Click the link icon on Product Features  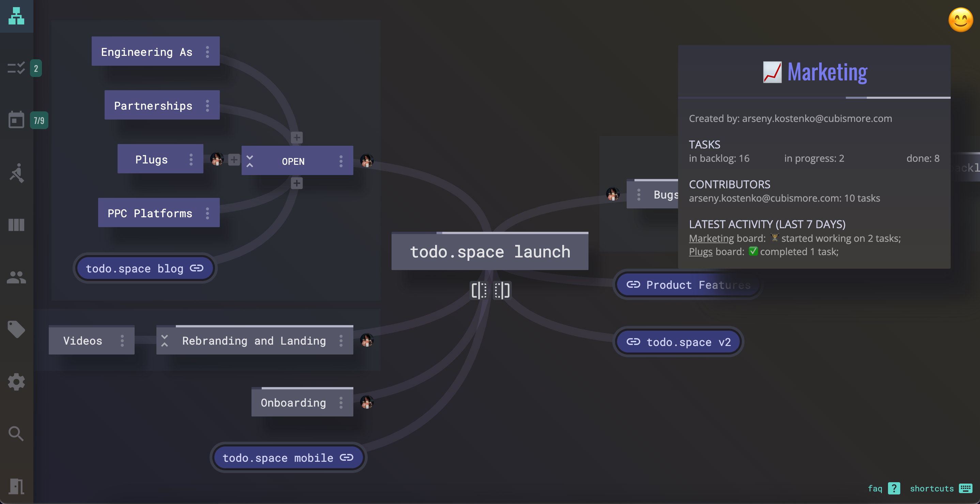tap(633, 284)
